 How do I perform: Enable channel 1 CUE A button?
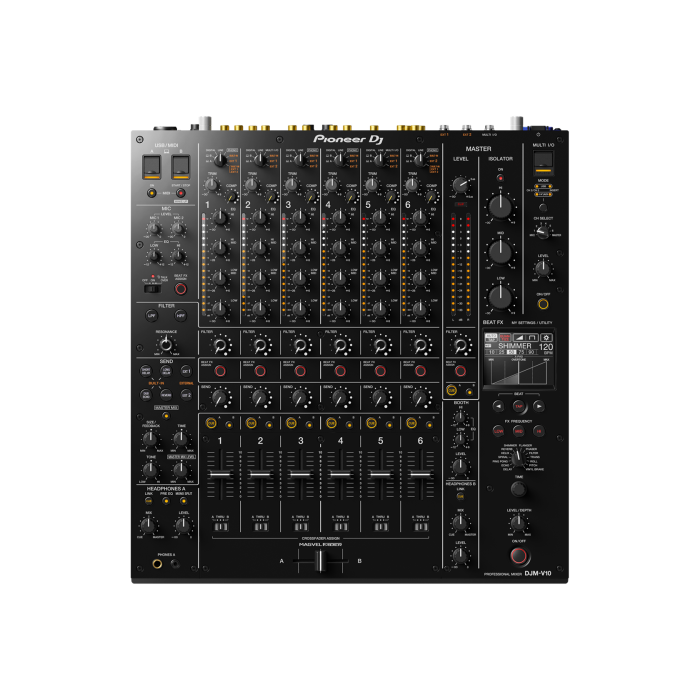click(211, 423)
